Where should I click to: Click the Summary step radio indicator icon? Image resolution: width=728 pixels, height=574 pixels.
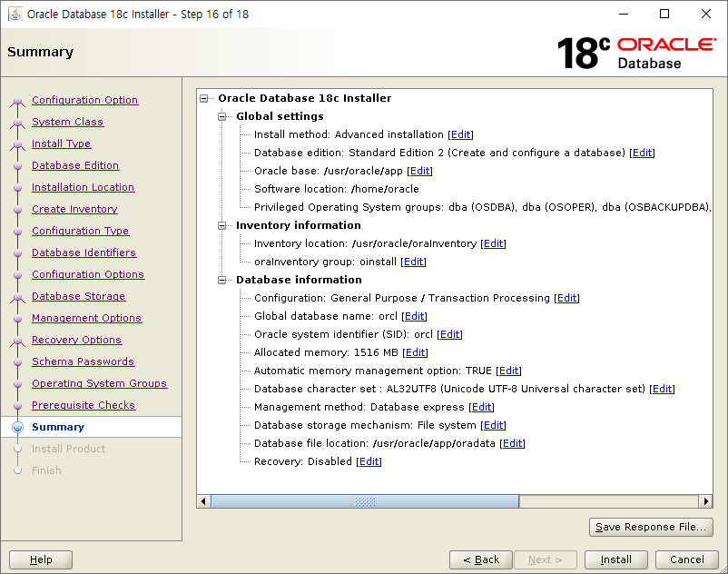pos(17,427)
